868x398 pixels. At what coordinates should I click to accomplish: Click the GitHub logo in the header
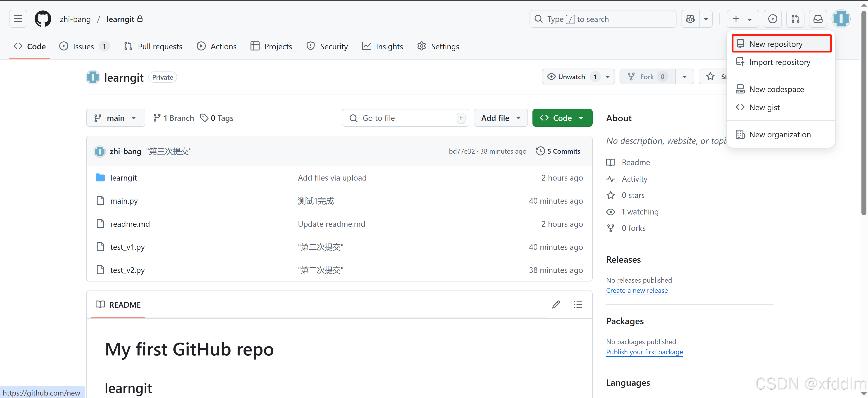pyautogui.click(x=43, y=19)
